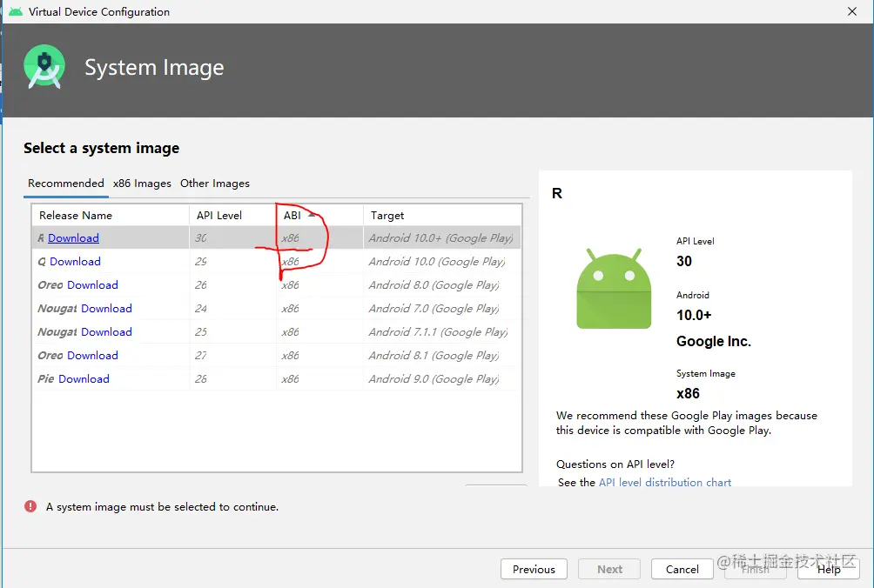Click the green Android robot image
The width and height of the screenshot is (874, 588).
pyautogui.click(x=614, y=289)
